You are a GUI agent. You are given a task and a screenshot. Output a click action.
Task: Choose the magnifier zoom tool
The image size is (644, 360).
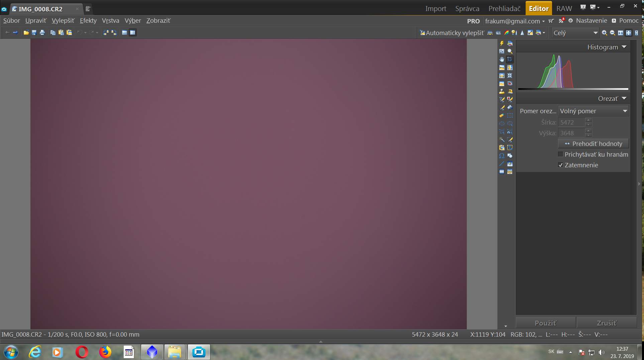click(x=510, y=51)
